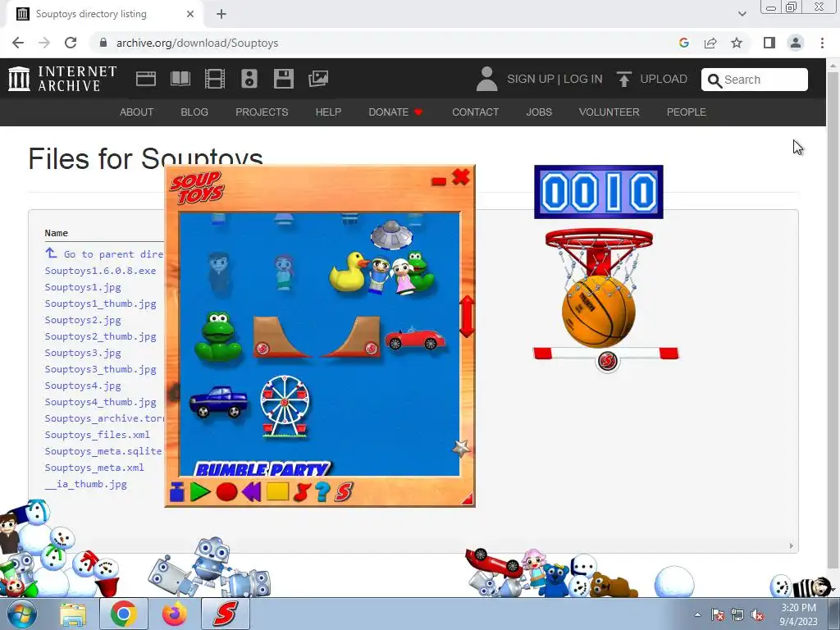Screen dimensions: 840x630
Task: Click the green play button in Soup Toys toolbar
Action: click(x=200, y=491)
